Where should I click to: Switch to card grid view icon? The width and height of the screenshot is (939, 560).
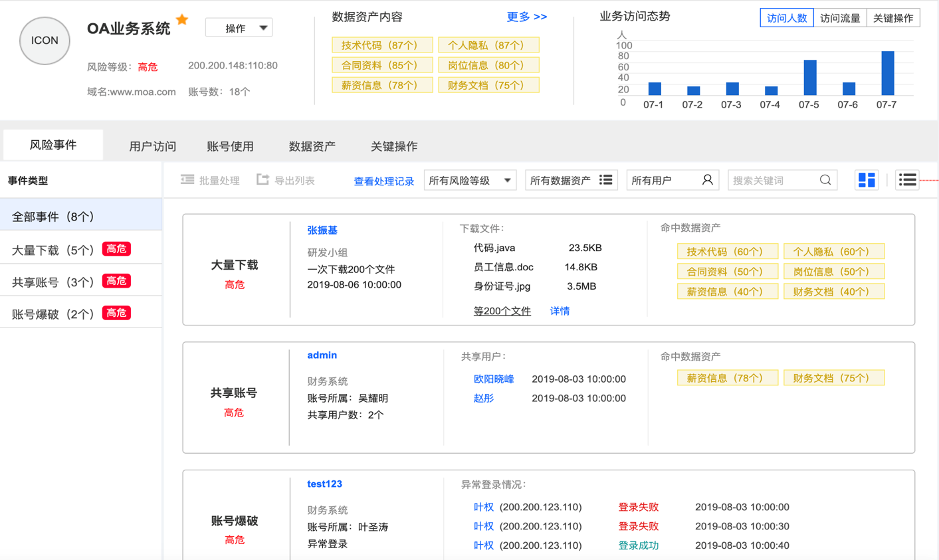point(867,180)
